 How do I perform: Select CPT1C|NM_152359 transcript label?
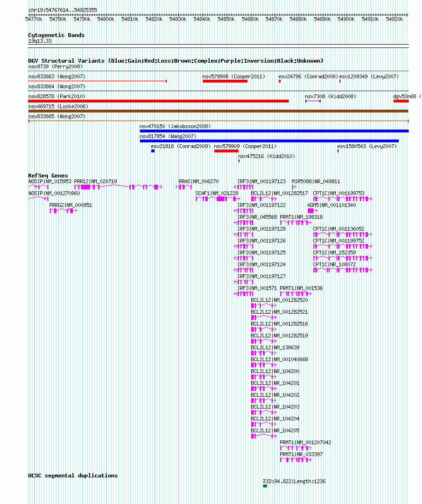(x=335, y=252)
